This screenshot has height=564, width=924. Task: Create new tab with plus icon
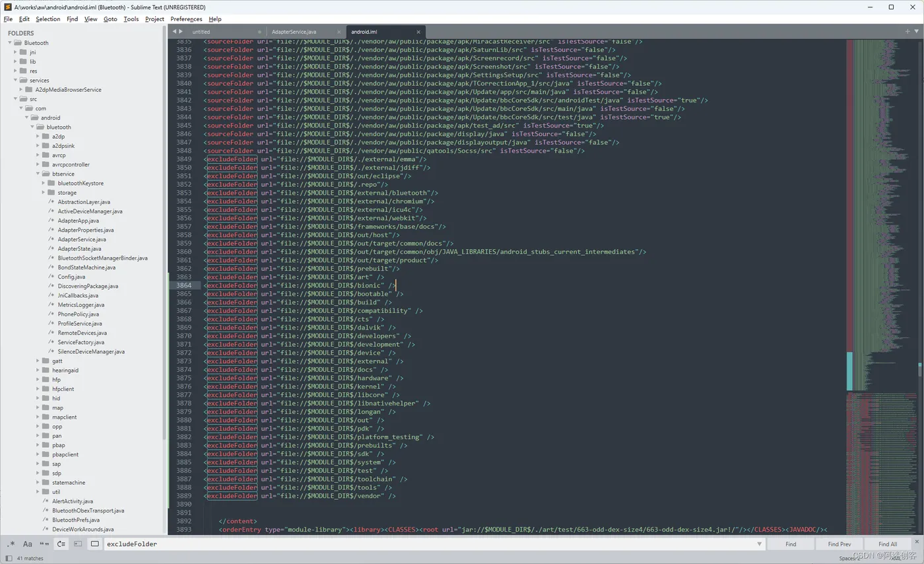(x=907, y=31)
